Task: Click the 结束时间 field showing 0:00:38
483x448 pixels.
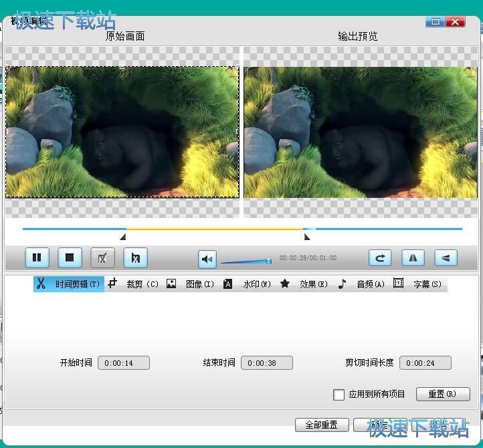Action: pos(267,363)
